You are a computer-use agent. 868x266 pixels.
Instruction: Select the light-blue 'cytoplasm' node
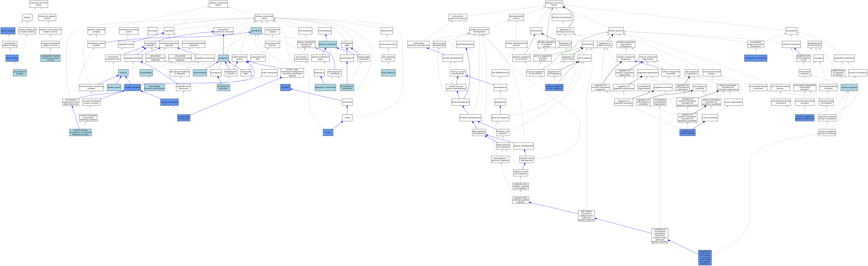[223, 58]
